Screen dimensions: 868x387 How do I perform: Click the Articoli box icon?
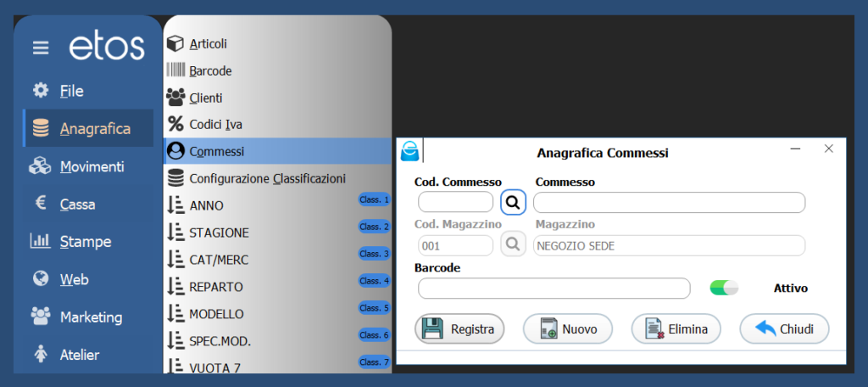coord(175,44)
